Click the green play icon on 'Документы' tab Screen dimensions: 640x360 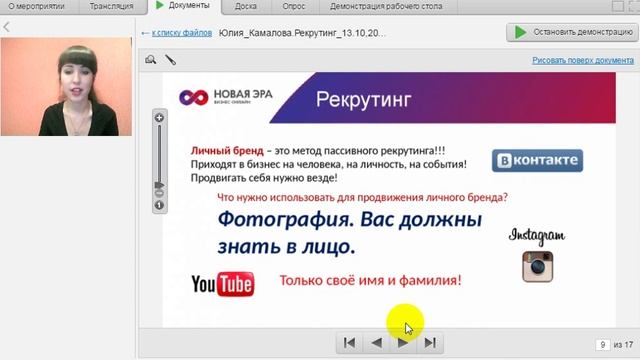(160, 5)
